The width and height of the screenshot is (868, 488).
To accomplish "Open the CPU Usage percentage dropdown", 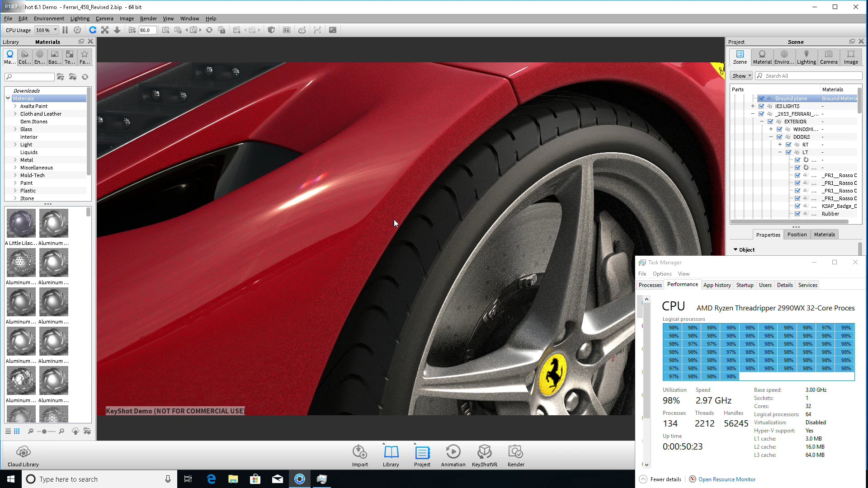I will [47, 30].
